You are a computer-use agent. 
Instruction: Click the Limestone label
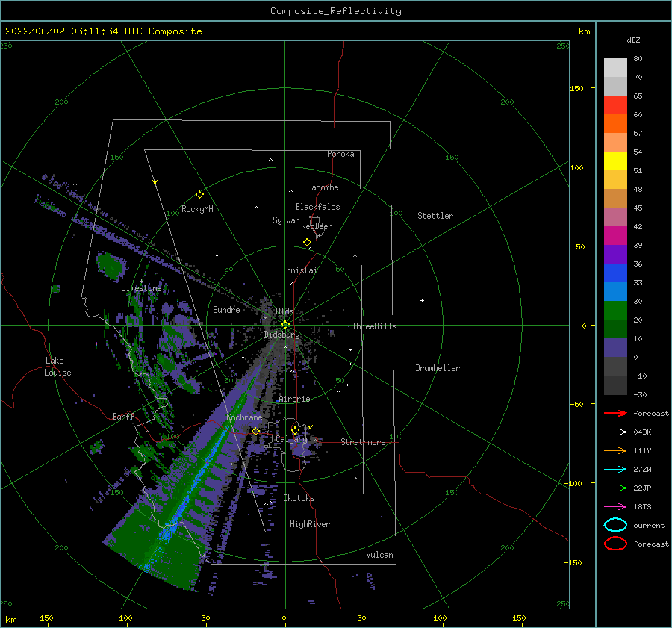coord(141,288)
